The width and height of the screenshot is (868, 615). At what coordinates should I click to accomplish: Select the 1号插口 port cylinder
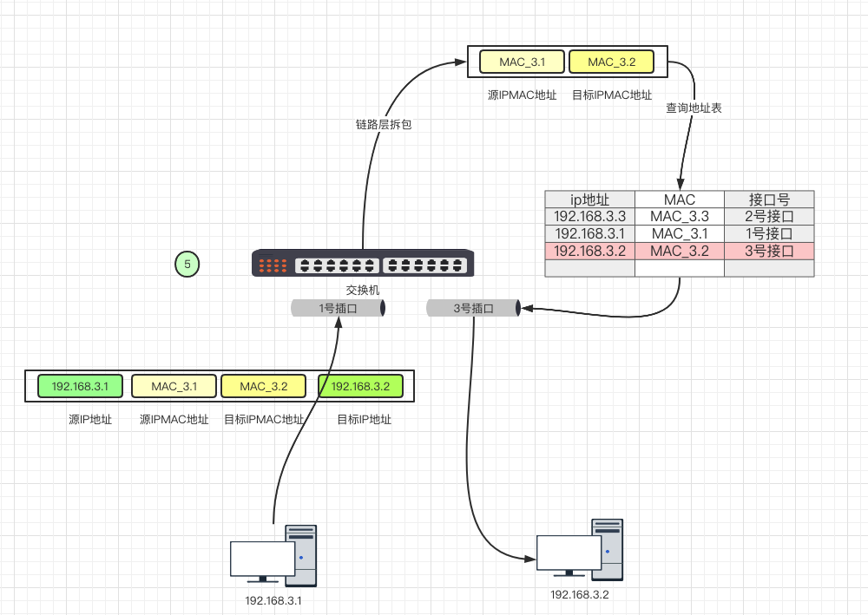tap(338, 308)
